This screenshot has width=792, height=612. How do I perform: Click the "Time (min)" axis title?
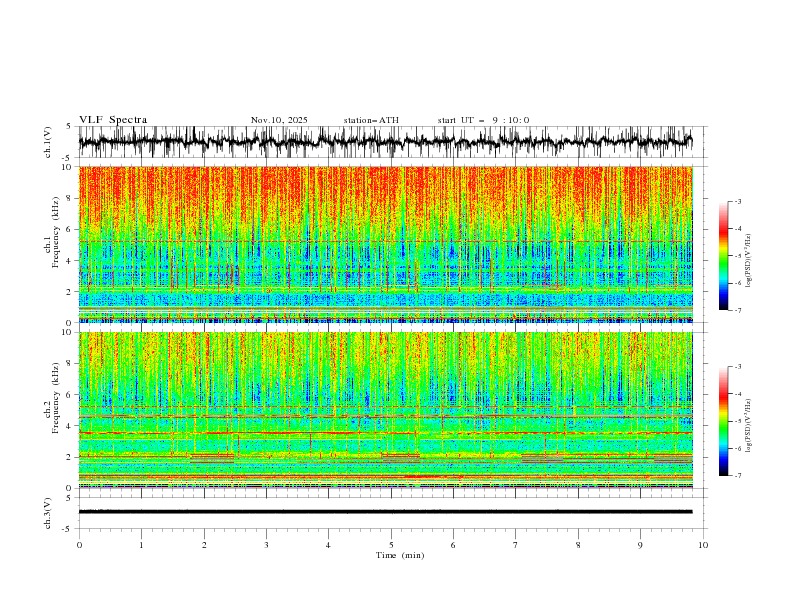(x=400, y=555)
